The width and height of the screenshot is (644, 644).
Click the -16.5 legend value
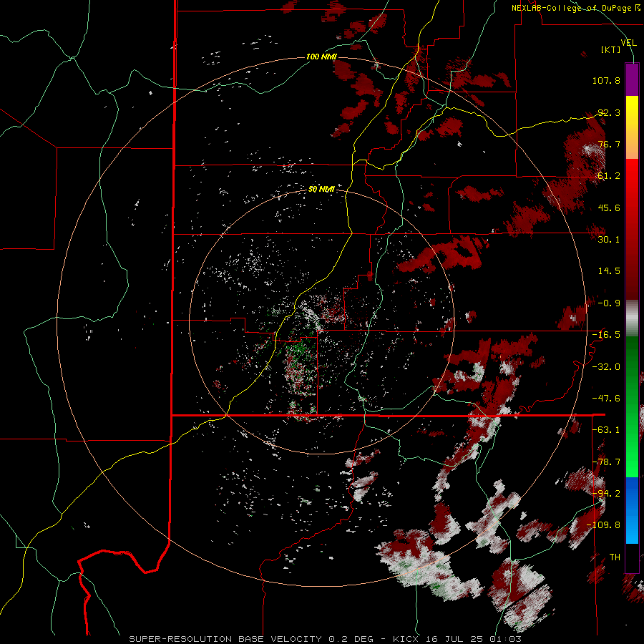(x=606, y=335)
